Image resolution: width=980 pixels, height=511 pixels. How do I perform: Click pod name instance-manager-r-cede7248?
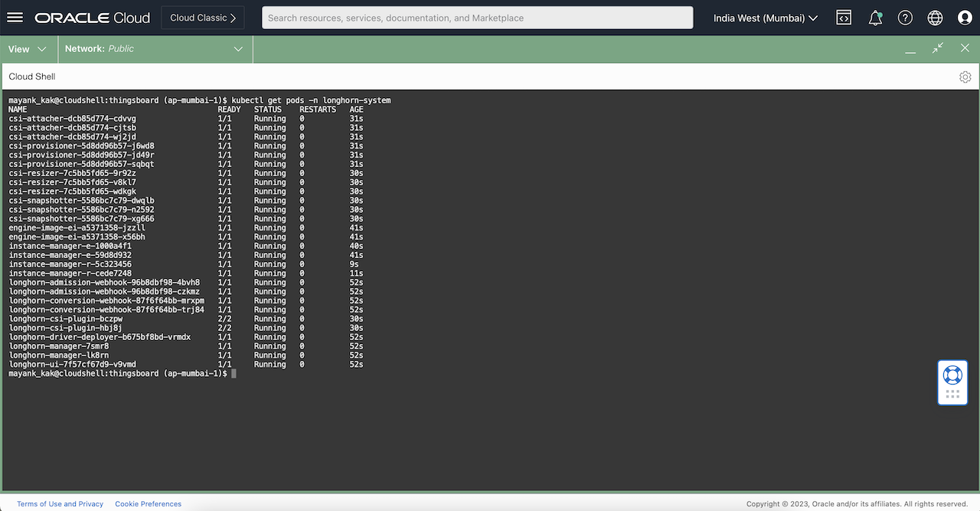70,274
